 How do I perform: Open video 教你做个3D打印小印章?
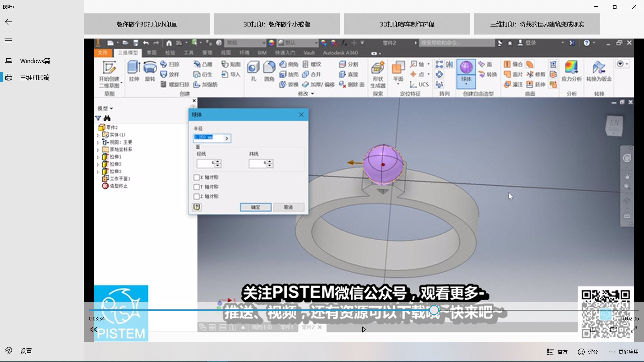pyautogui.click(x=147, y=24)
